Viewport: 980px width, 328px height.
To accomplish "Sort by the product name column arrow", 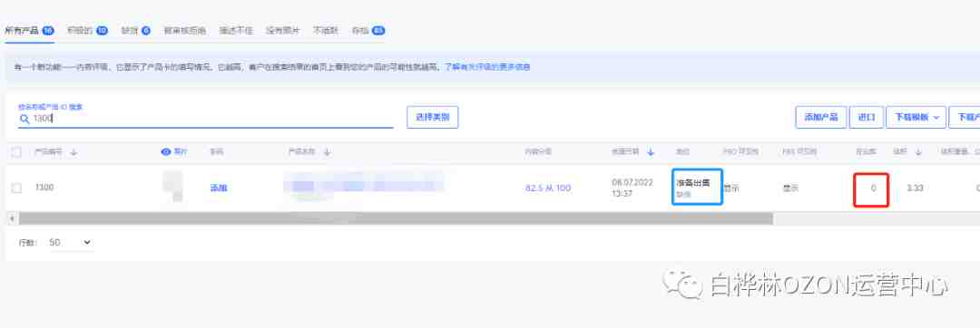I will [327, 151].
